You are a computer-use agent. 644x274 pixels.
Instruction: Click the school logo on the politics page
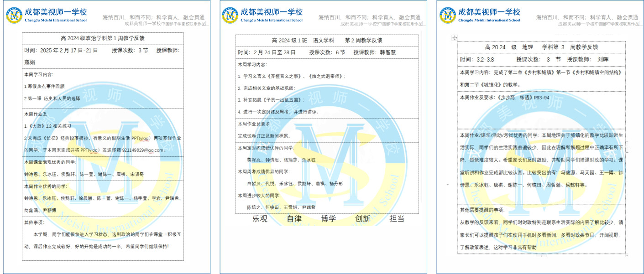click(x=14, y=16)
